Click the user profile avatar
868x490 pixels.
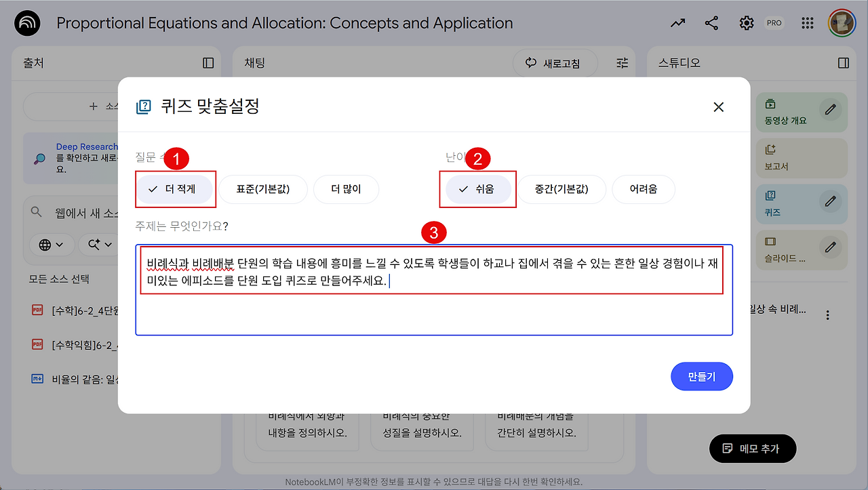click(842, 23)
